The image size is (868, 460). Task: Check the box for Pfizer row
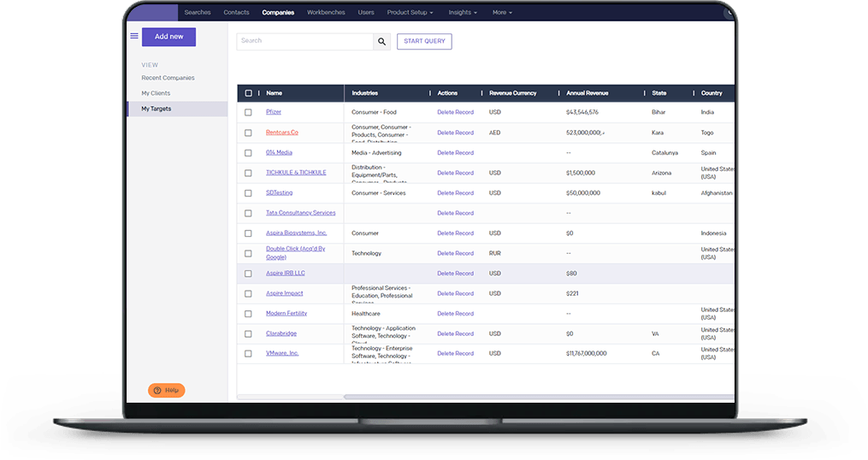click(x=249, y=112)
